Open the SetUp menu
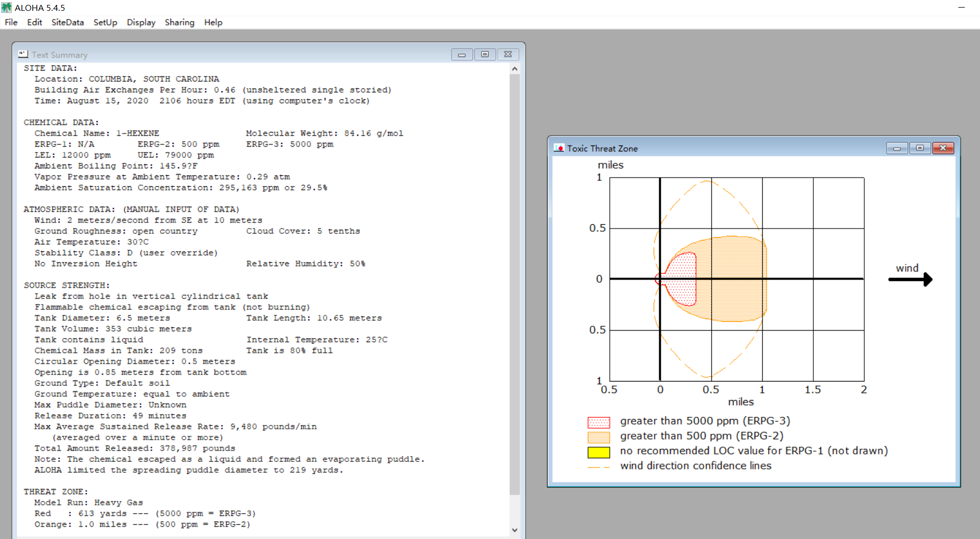Screen dimensions: 980x539 pos(105,22)
